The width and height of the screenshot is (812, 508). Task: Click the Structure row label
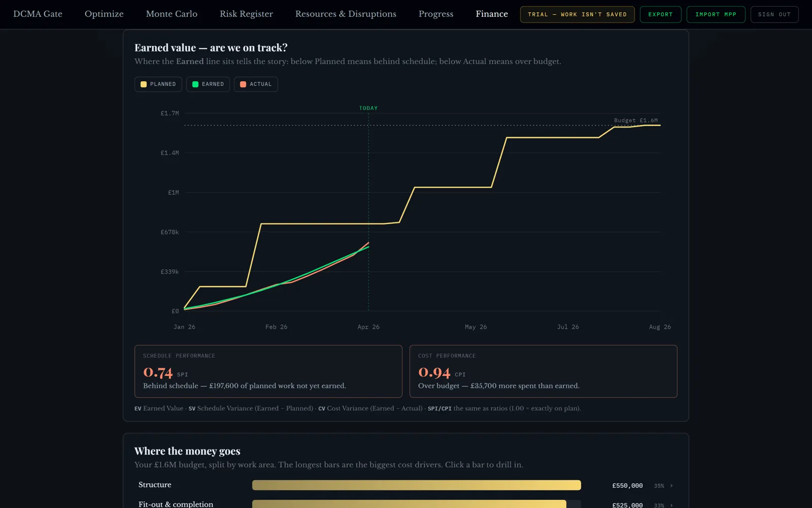tap(155, 485)
